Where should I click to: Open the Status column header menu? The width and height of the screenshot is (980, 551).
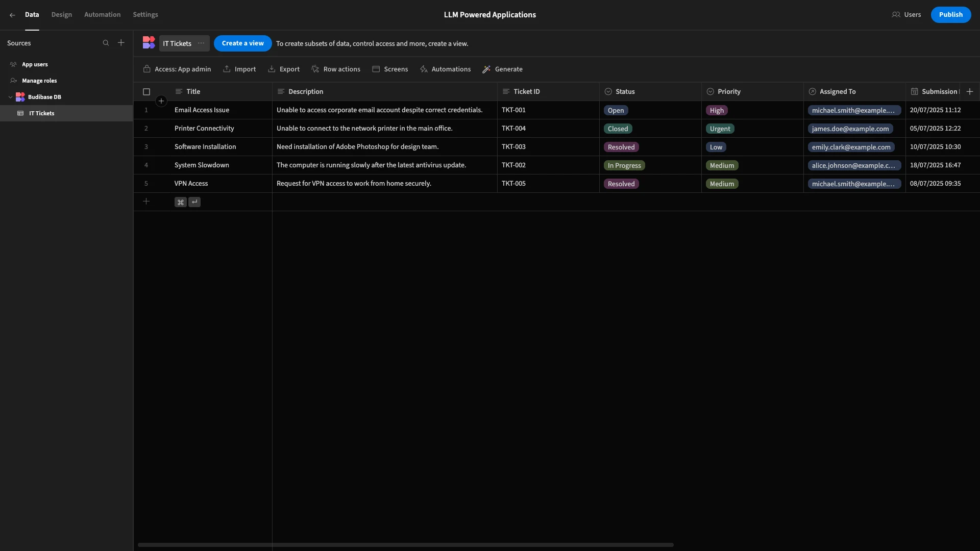click(x=650, y=92)
